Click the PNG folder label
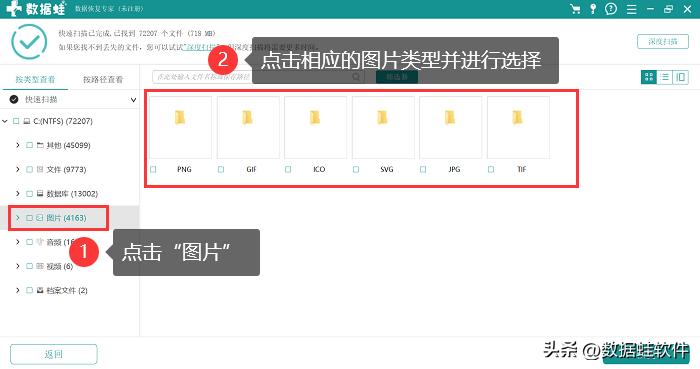The width and height of the screenshot is (700, 369). [184, 170]
